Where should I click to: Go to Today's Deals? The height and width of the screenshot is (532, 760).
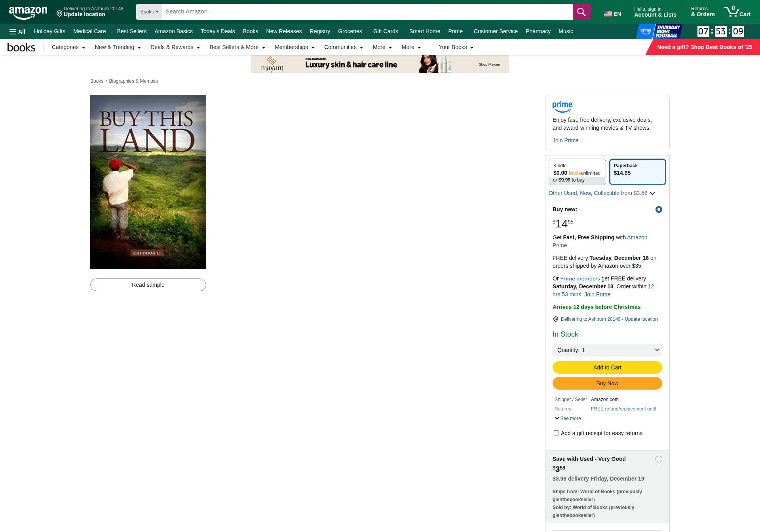pos(218,32)
